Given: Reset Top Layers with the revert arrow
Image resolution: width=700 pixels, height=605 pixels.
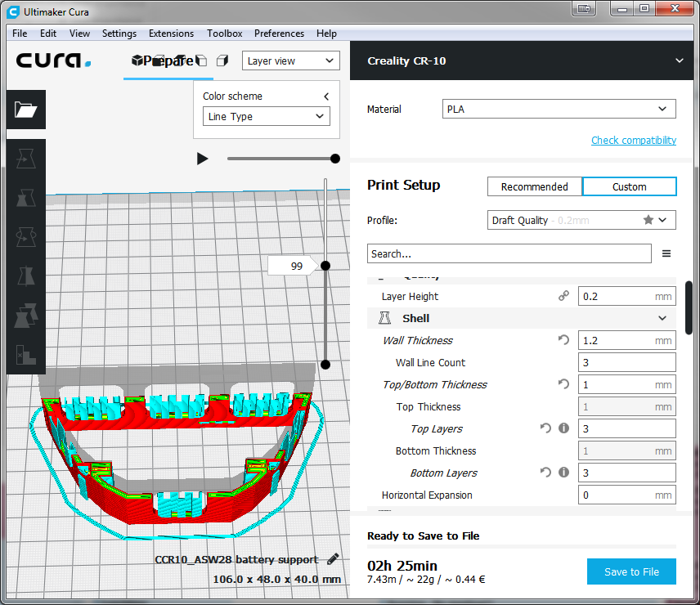Looking at the screenshot, I should pyautogui.click(x=545, y=428).
